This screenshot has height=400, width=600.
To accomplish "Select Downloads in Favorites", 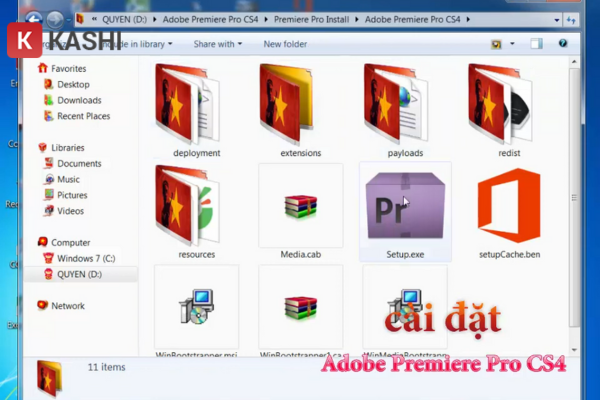I will coord(79,100).
